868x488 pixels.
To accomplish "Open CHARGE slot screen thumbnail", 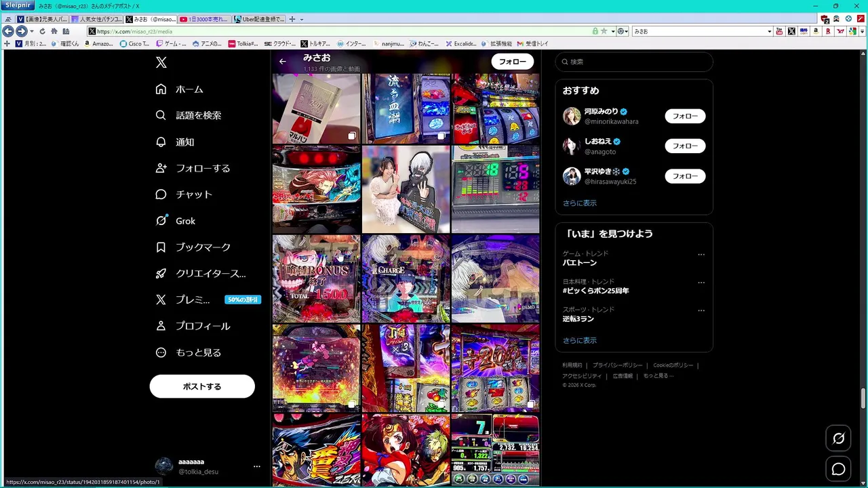I will pos(406,278).
